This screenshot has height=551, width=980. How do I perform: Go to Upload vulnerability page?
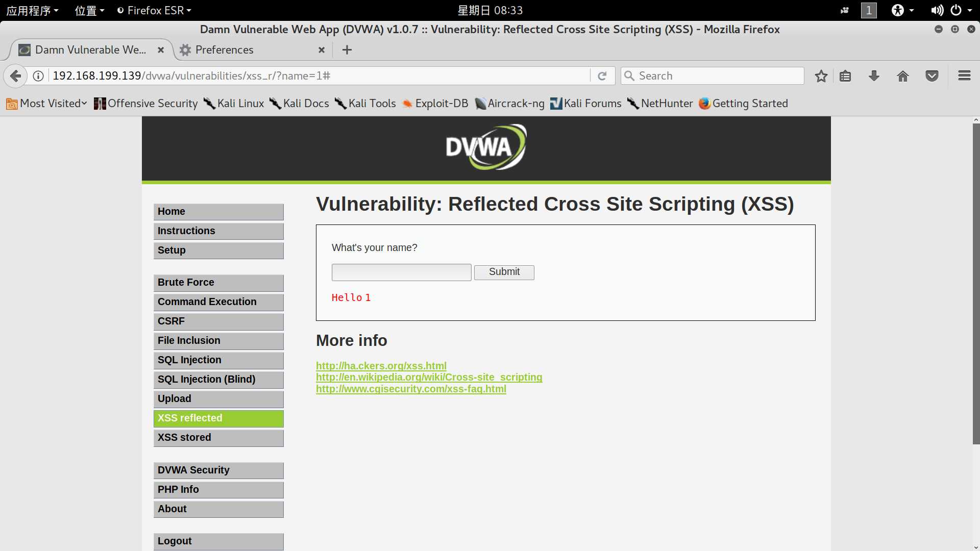218,399
